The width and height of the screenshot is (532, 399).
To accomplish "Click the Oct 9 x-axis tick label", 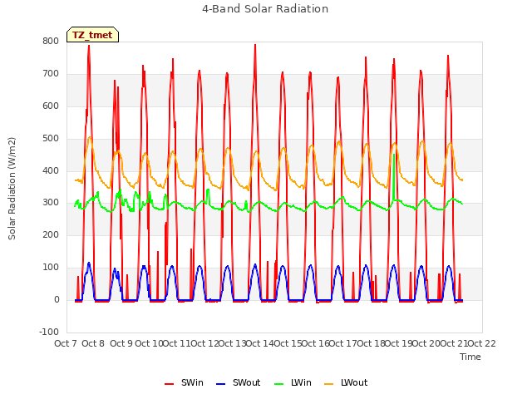I will pyautogui.click(x=121, y=343).
